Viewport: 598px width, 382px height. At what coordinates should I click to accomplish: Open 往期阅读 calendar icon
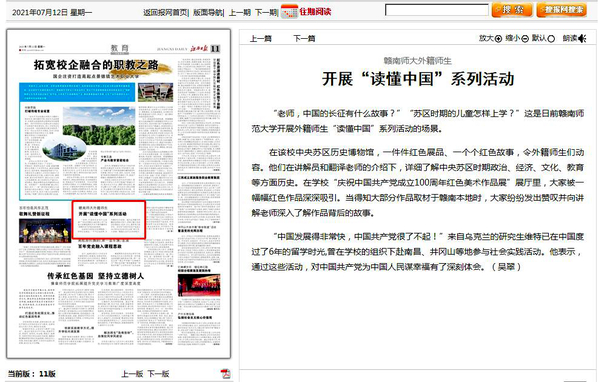pyautogui.click(x=289, y=11)
